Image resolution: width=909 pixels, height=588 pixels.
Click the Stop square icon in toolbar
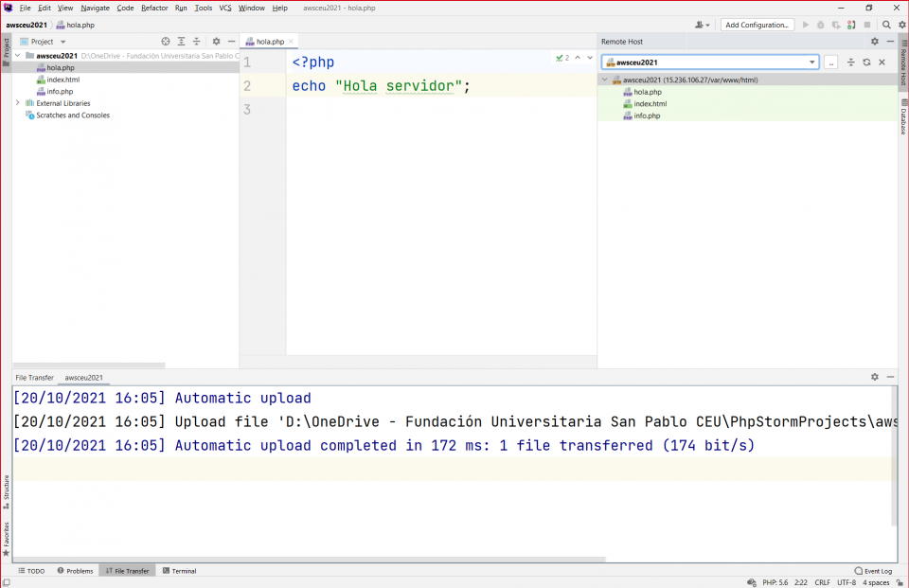tap(867, 25)
